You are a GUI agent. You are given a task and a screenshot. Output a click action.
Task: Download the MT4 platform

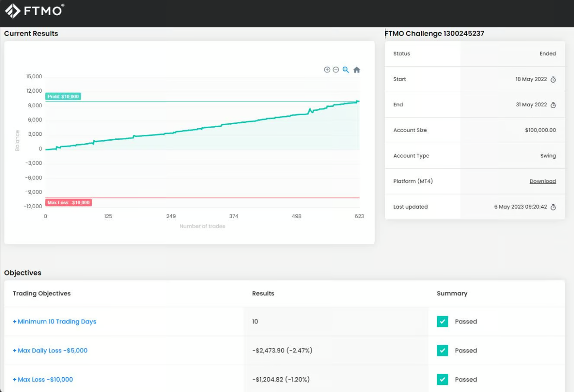(542, 182)
